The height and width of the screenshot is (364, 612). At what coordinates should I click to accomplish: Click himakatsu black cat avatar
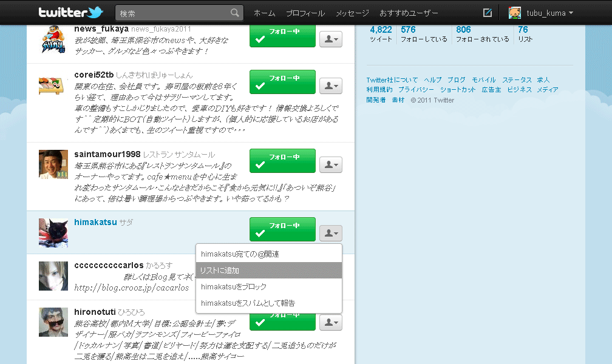click(x=53, y=233)
